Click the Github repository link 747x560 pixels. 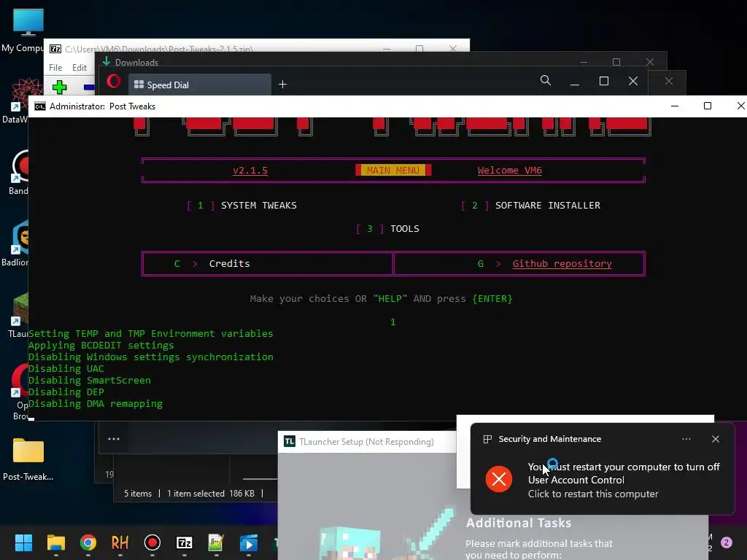tap(562, 264)
